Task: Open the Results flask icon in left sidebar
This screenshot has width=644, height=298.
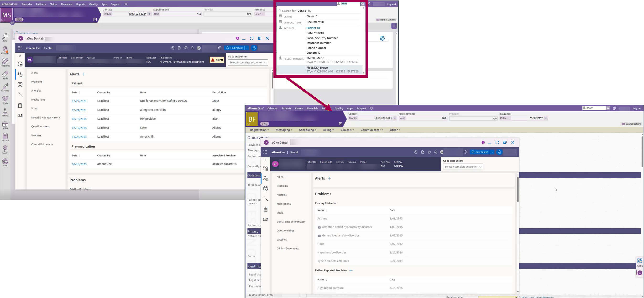Action: coord(5,113)
